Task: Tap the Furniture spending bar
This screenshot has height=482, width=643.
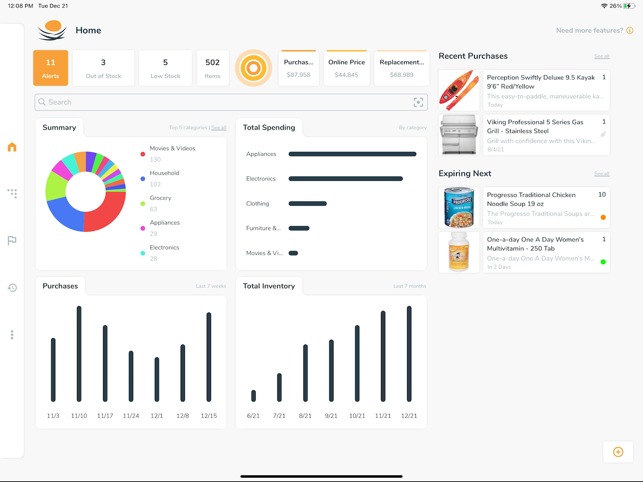Action: [299, 228]
